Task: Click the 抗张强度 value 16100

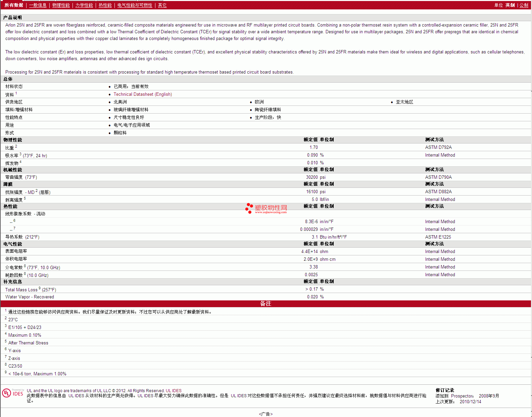Action: 312,192
